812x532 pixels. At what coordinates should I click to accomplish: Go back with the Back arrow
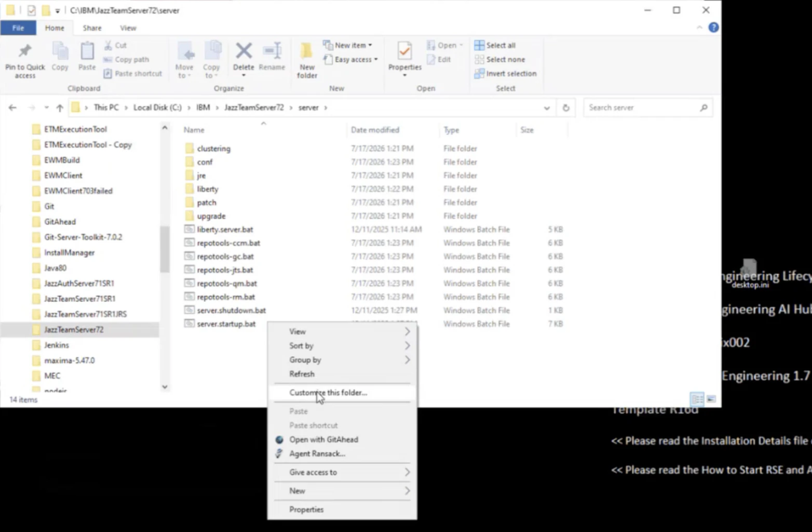pos(12,108)
